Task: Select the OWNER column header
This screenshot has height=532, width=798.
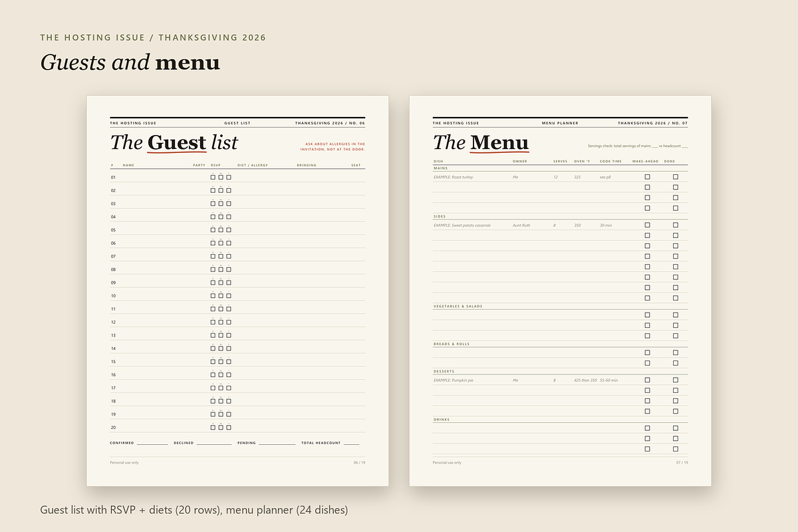Action: [519, 161]
